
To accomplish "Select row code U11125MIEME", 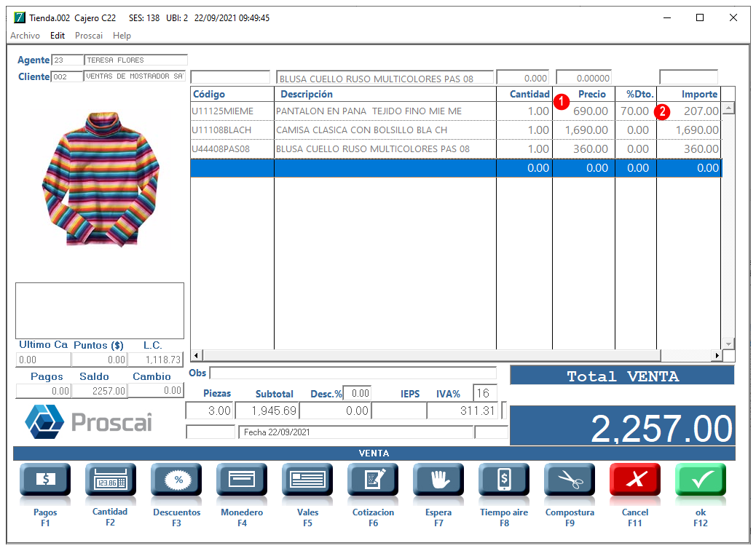I will tap(222, 111).
